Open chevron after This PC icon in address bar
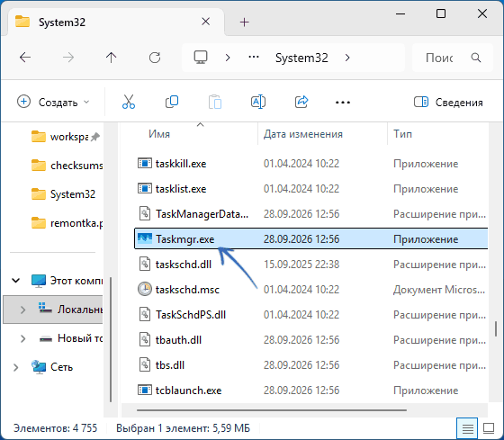The image size is (504, 440). pos(228,58)
